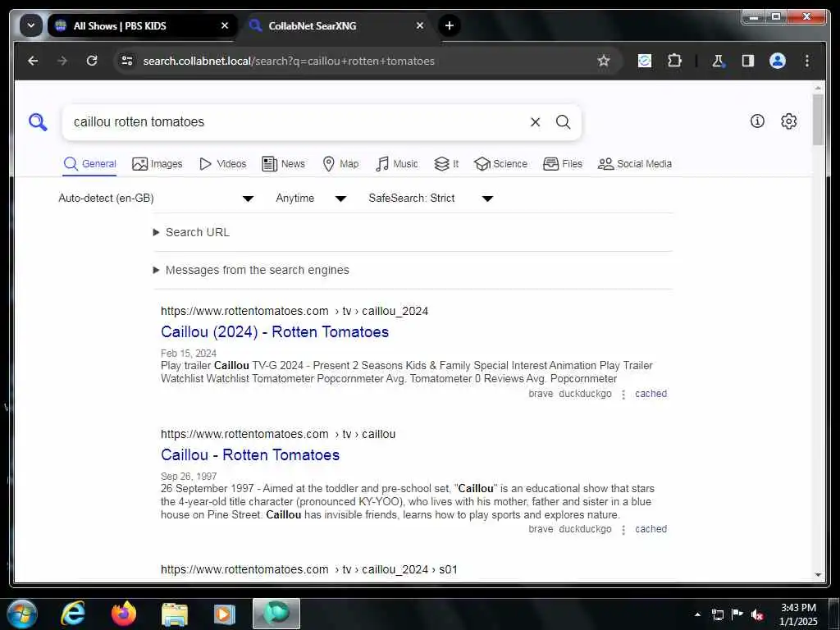
Task: Expand the Search URL section
Action: tap(192, 232)
